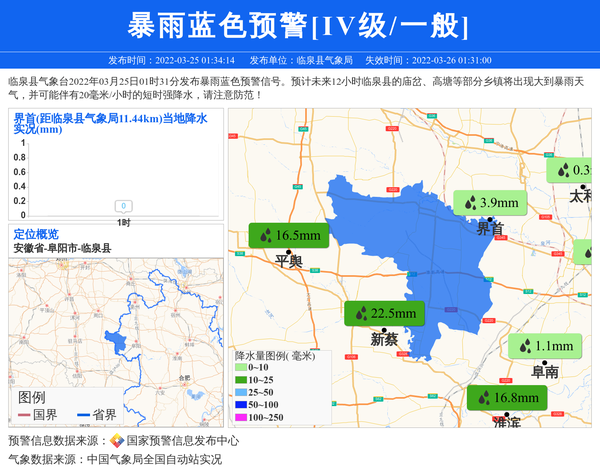Click the 国家预警信息发布中心 logo icon
This screenshot has width=600, height=471.
point(117,441)
